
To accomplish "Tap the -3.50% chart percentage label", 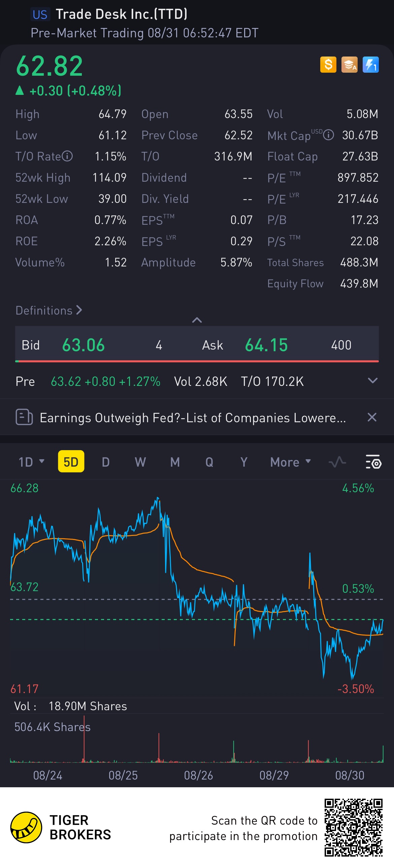I will [356, 689].
